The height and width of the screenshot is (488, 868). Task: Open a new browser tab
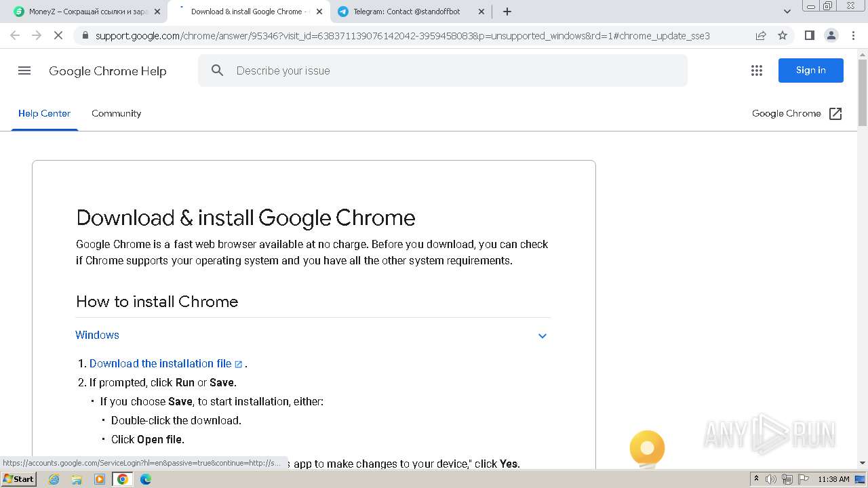click(507, 12)
